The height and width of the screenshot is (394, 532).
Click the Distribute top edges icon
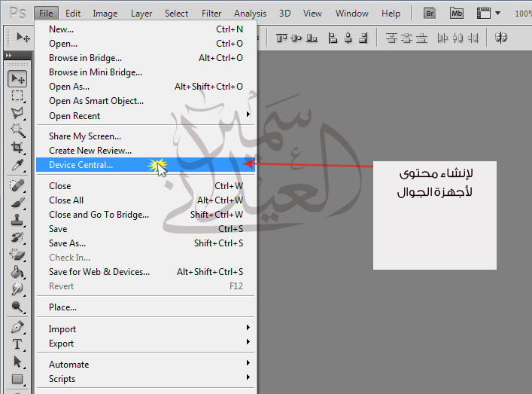tap(391, 38)
